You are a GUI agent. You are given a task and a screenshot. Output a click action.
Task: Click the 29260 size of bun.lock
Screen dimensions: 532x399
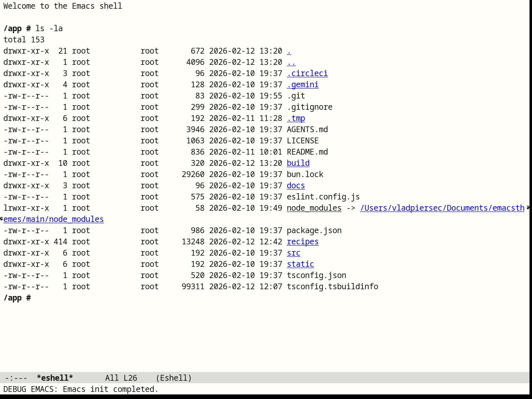(x=193, y=175)
